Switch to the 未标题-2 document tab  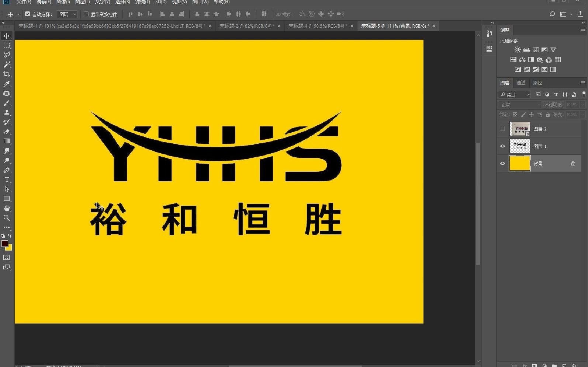tap(247, 26)
